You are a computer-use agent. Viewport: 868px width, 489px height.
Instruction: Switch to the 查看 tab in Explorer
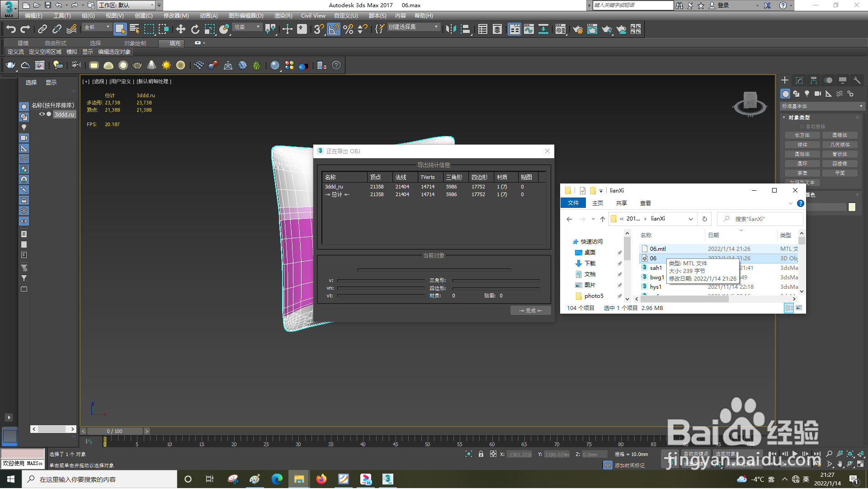645,203
